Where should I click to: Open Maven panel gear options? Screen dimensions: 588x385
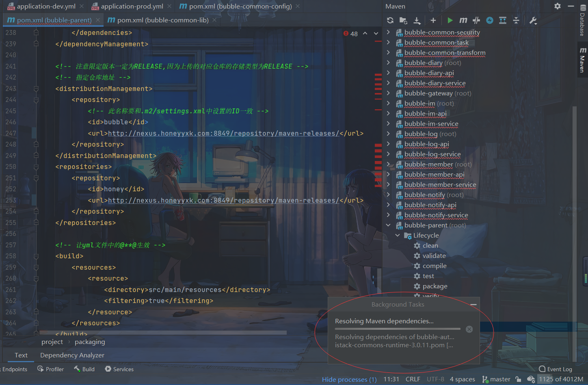click(x=558, y=6)
